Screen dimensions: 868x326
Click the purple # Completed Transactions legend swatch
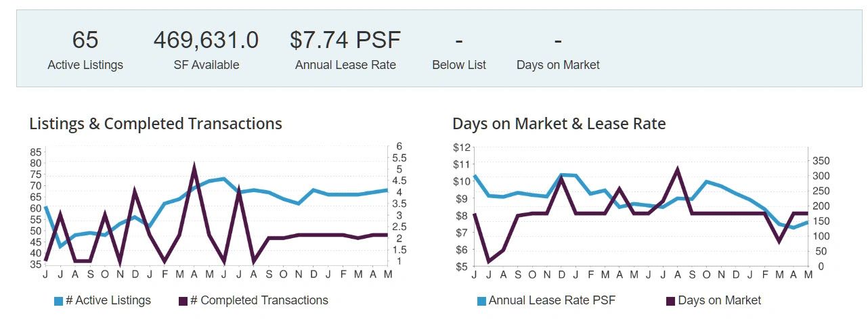pos(183,301)
